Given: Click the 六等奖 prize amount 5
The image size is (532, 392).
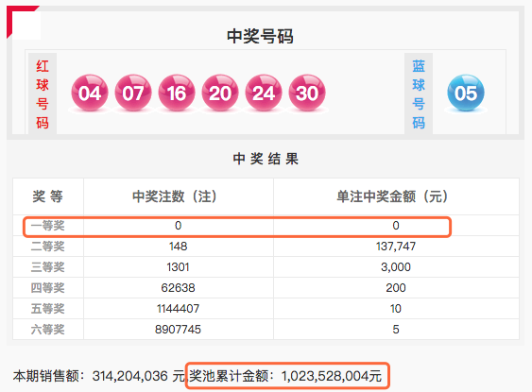Looking at the screenshot, I should [396, 330].
